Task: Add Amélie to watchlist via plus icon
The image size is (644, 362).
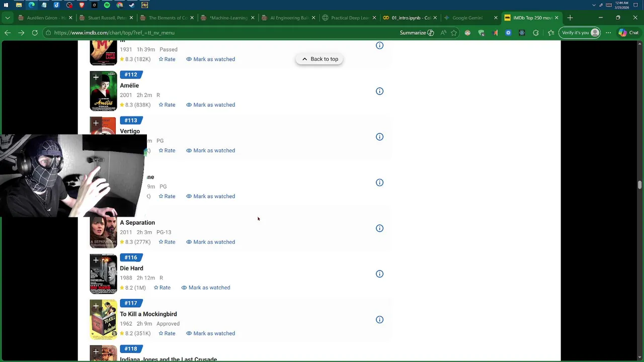Action: (96, 77)
